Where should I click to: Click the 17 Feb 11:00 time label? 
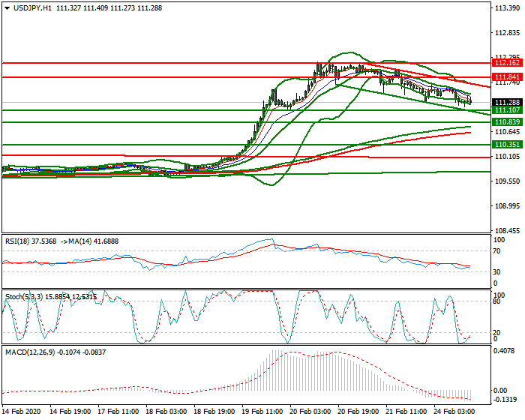click(x=118, y=411)
